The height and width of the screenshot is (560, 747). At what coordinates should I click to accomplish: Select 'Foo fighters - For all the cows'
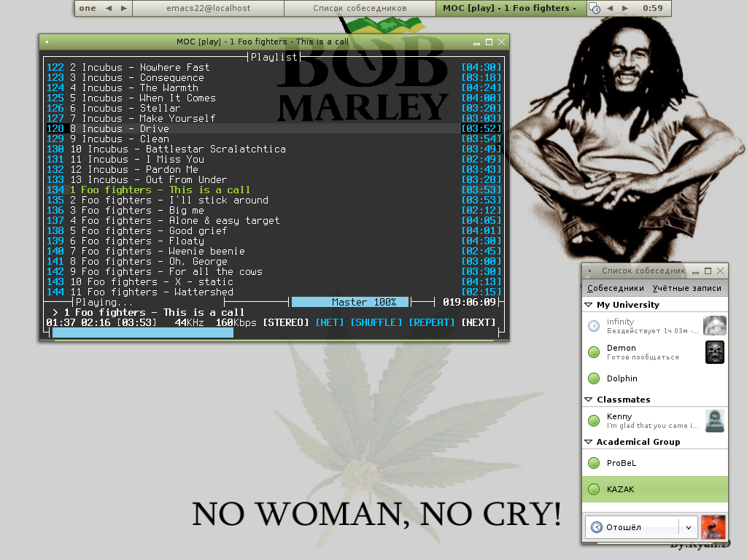click(x=274, y=272)
